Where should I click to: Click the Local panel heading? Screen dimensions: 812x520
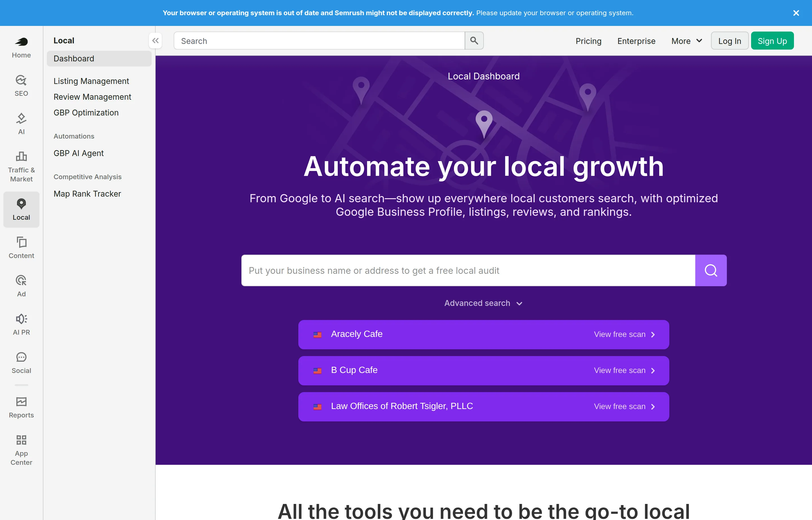point(64,41)
